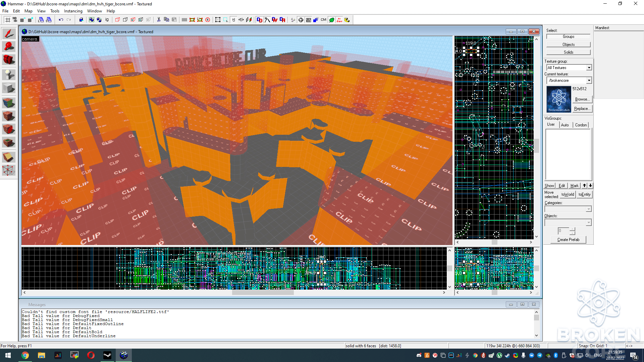Click the toEntity button

(x=584, y=194)
